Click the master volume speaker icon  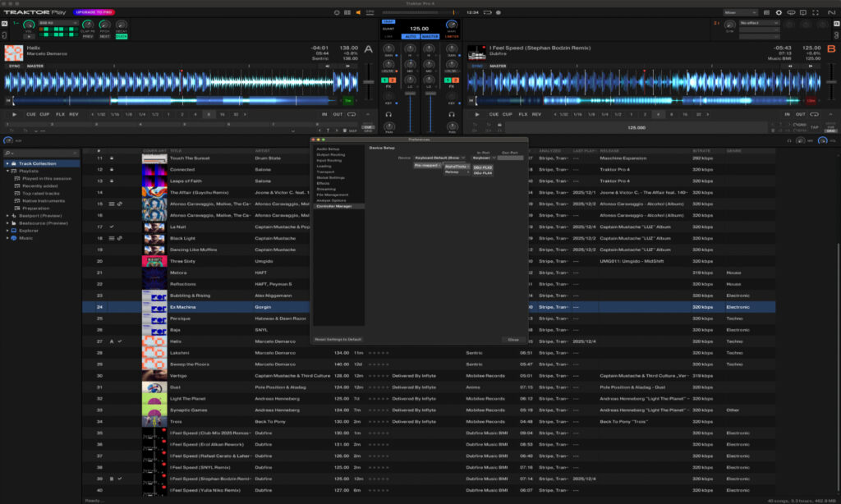click(358, 11)
